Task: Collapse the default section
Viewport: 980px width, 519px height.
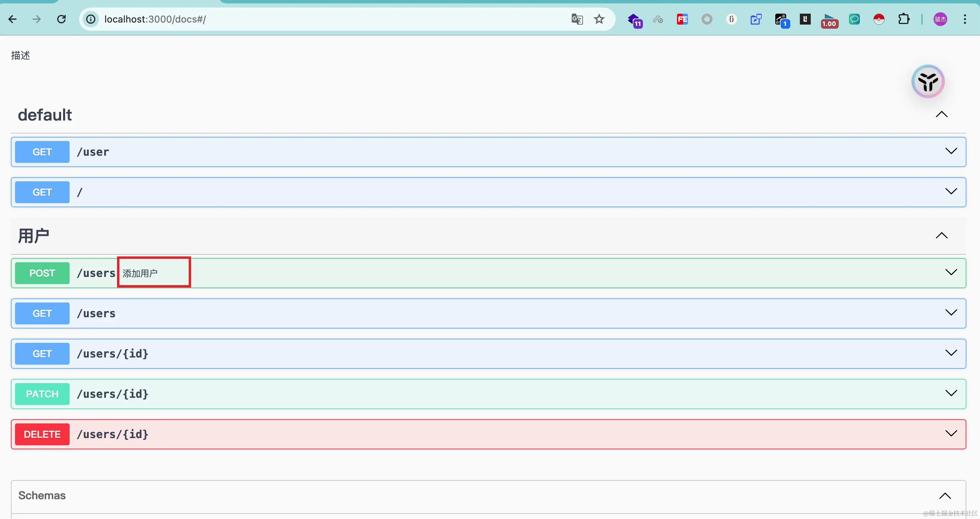Action: click(941, 115)
